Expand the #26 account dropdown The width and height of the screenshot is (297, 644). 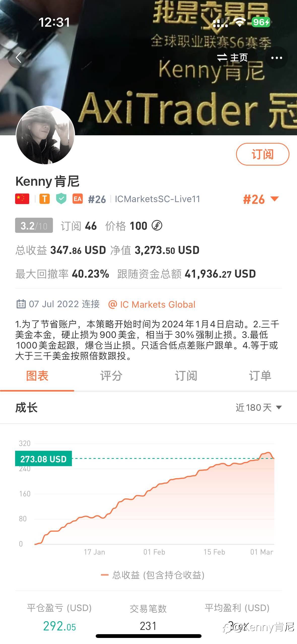click(x=261, y=199)
